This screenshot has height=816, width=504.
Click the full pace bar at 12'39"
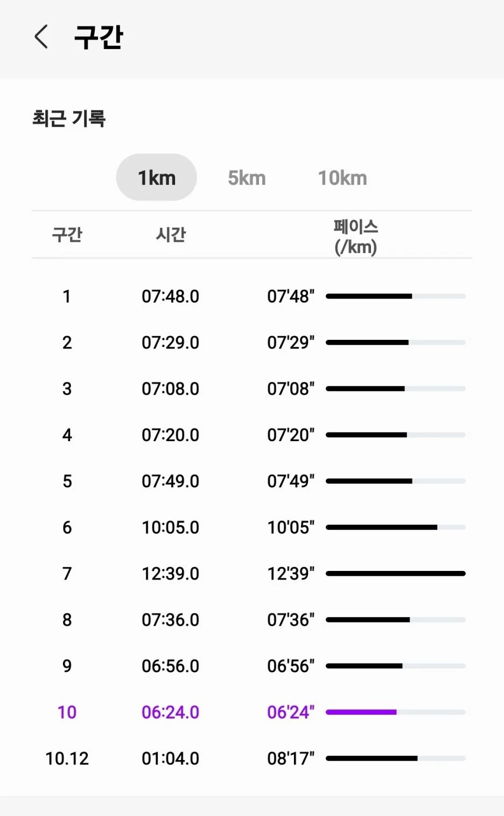point(396,574)
